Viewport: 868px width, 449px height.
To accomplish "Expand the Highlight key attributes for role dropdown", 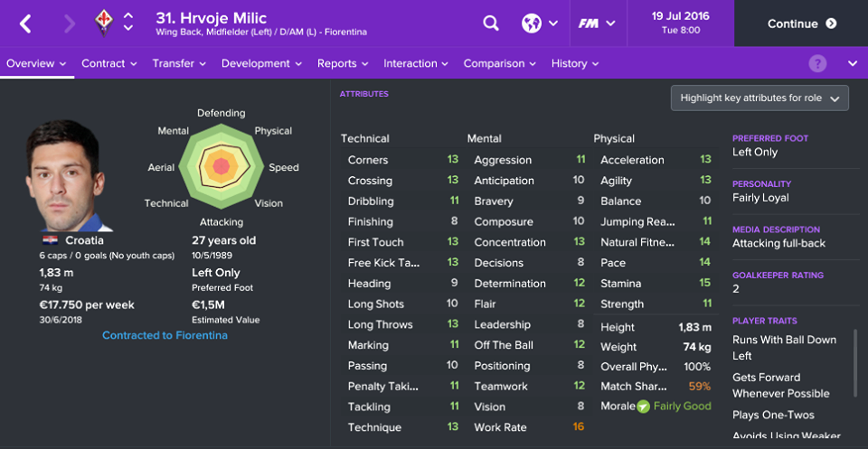I will [x=759, y=98].
